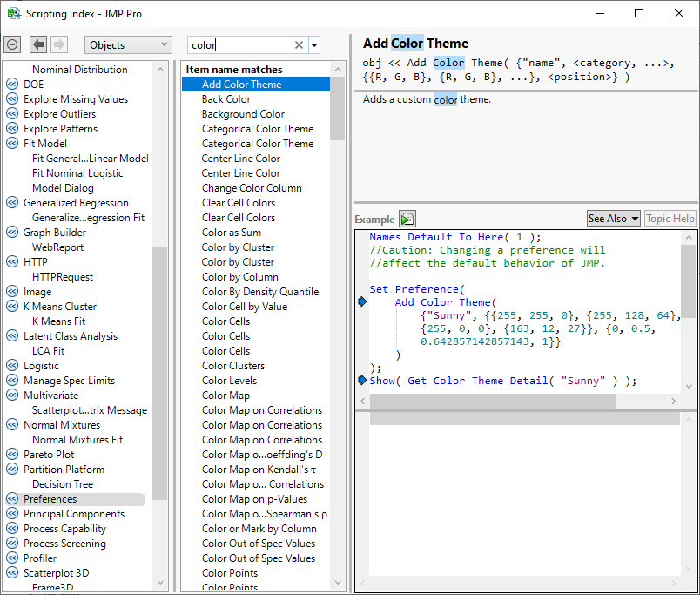
Task: Run the example script with the play icon
Action: (x=407, y=219)
